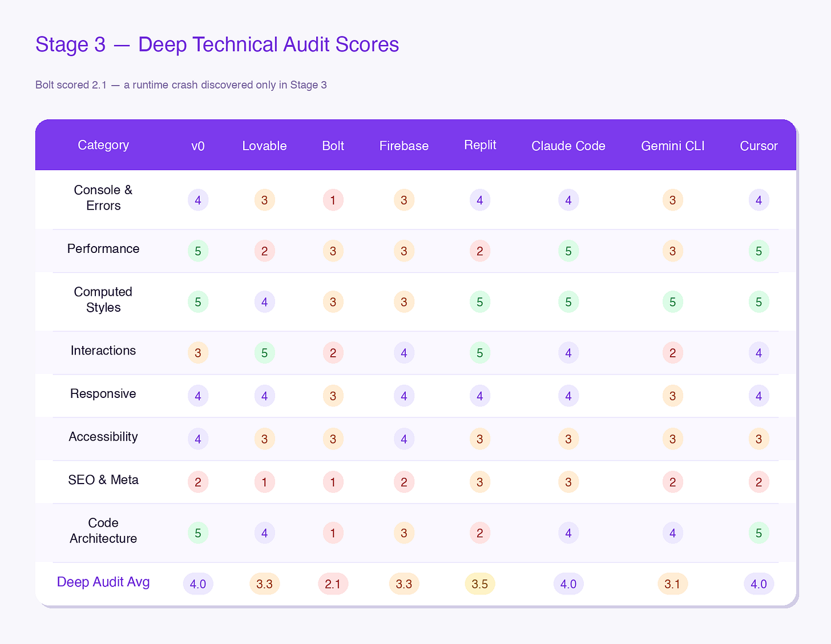This screenshot has width=831, height=644.
Task: Click Firebase's Deep Audit Avg 3.3
Action: click(404, 584)
